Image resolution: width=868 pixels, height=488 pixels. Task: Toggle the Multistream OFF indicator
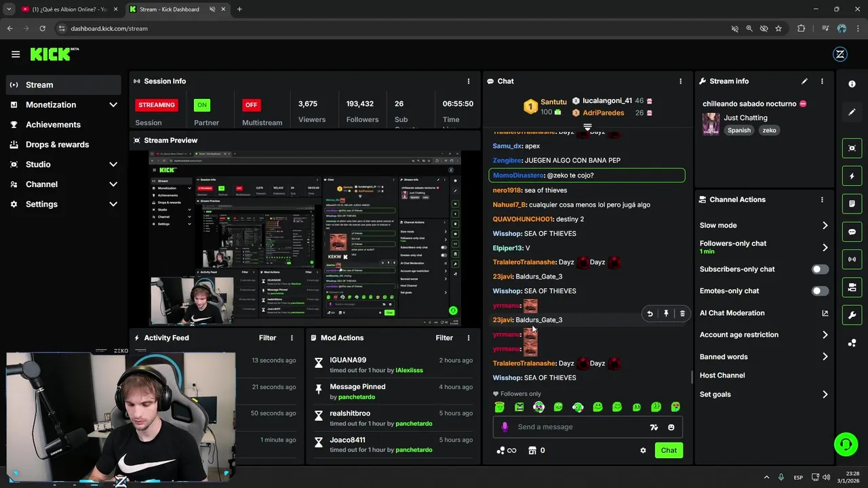click(252, 105)
